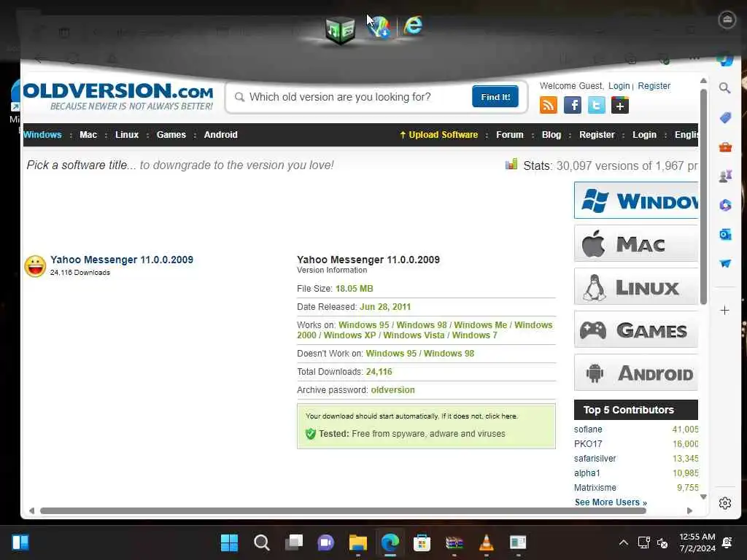747x560 pixels.
Task: Open File Explorer from taskbar
Action: click(357, 542)
